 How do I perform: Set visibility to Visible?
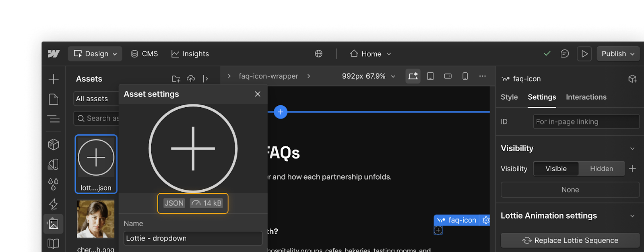[556, 169]
